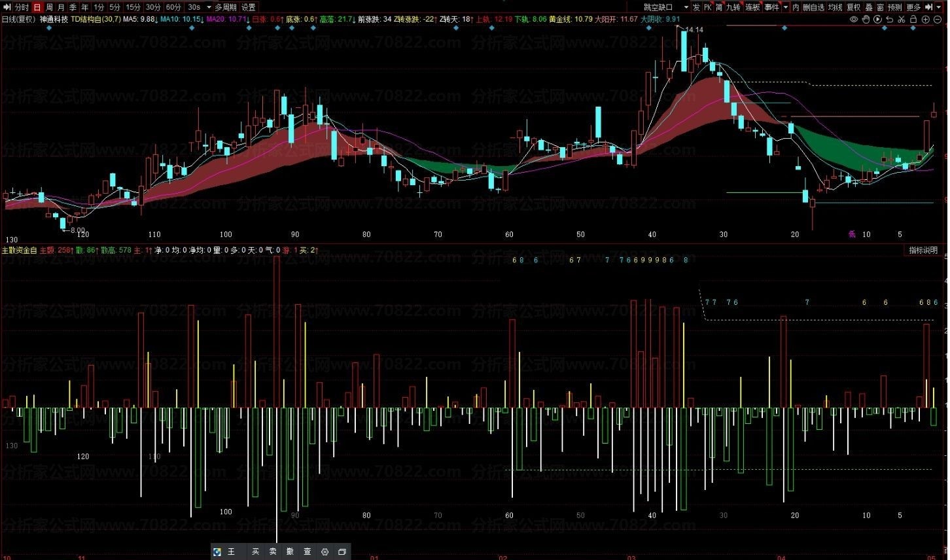Click the MA20: 10.71 value label
The width and height of the screenshot is (950, 560).
[227, 20]
